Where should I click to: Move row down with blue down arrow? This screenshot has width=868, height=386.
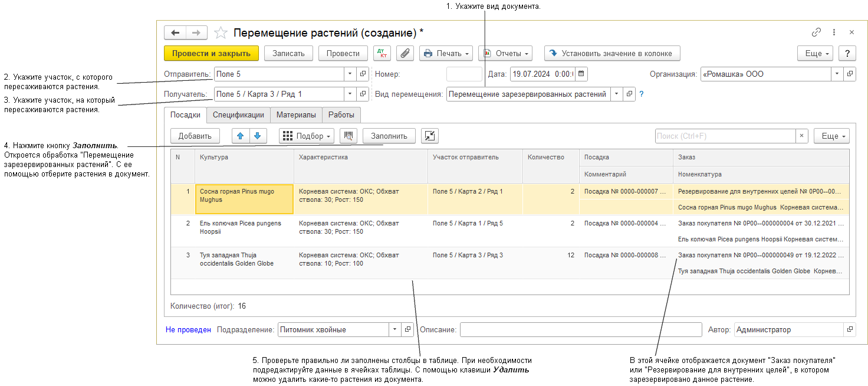[258, 136]
